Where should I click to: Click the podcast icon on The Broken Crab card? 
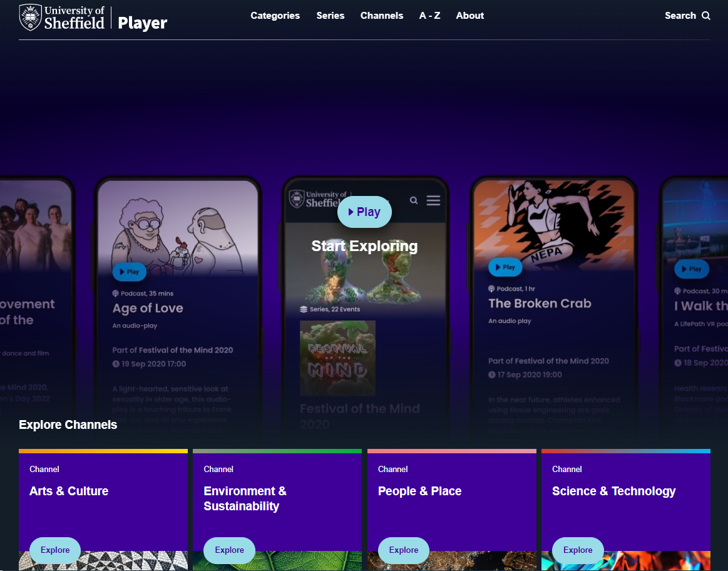point(490,289)
